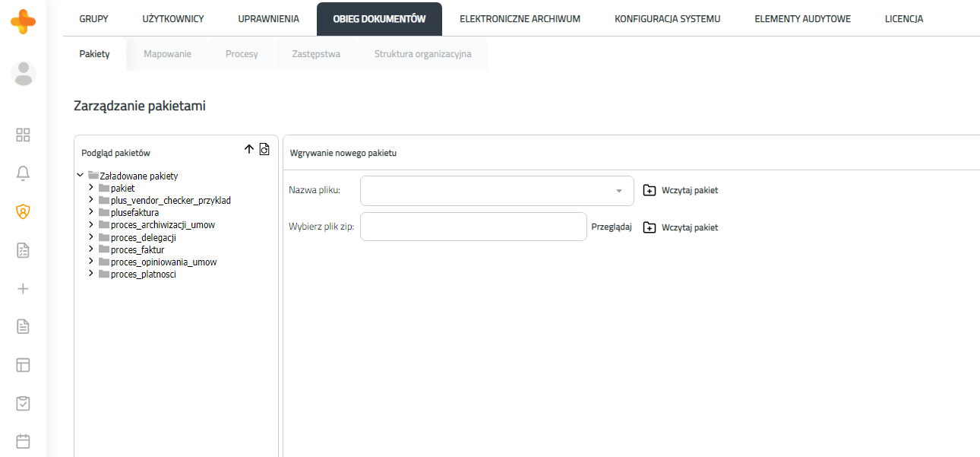980x457 pixels.
Task: Expand proces_delegacji node
Action: [91, 237]
